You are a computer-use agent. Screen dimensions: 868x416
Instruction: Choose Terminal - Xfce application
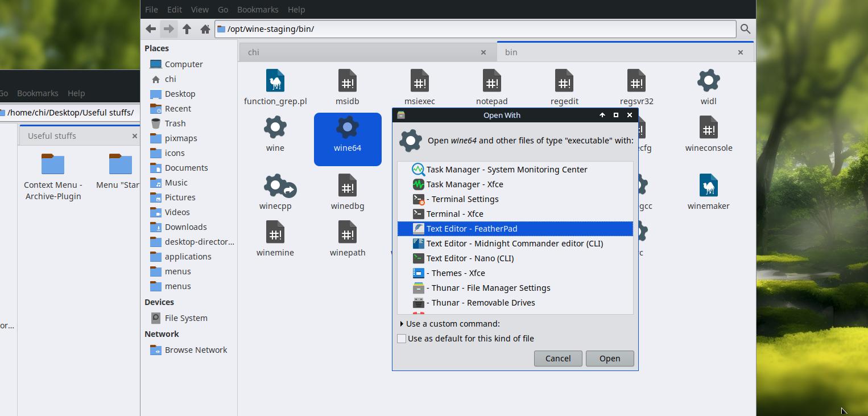[515, 214]
